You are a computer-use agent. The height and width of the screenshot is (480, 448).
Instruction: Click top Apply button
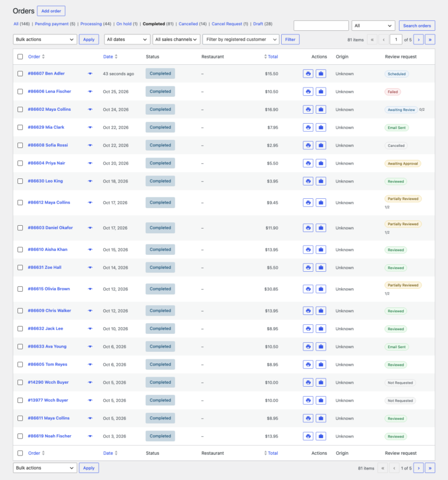pyautogui.click(x=89, y=40)
